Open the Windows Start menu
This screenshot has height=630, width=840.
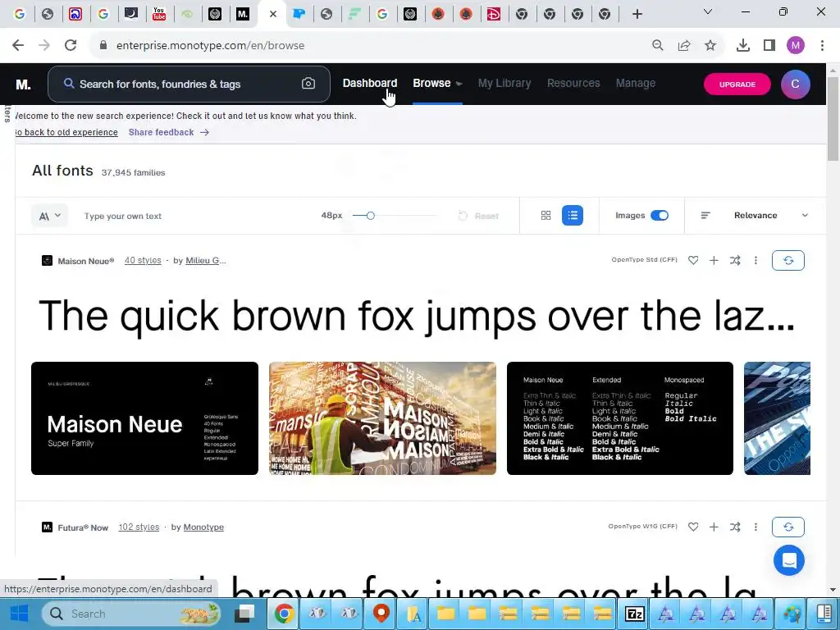[19, 614]
